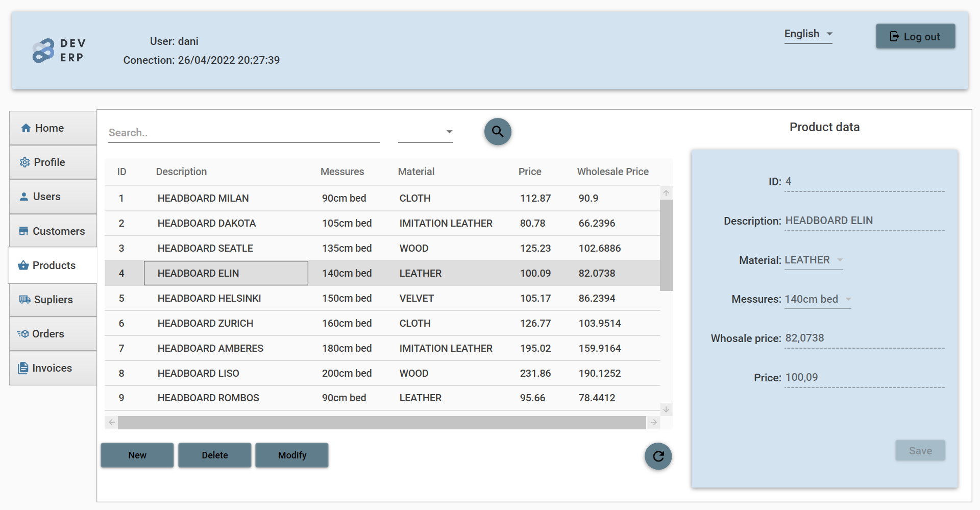This screenshot has height=510, width=980.
Task: Click the Users person icon in sidebar
Action: tap(24, 196)
